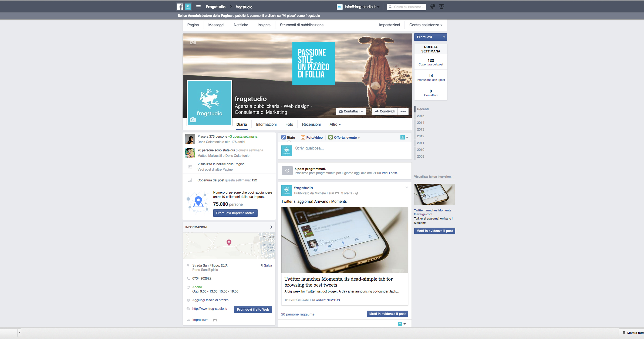This screenshot has width=644, height=339.
Task: Jump to 2008 in timeline
Action: click(x=420, y=157)
